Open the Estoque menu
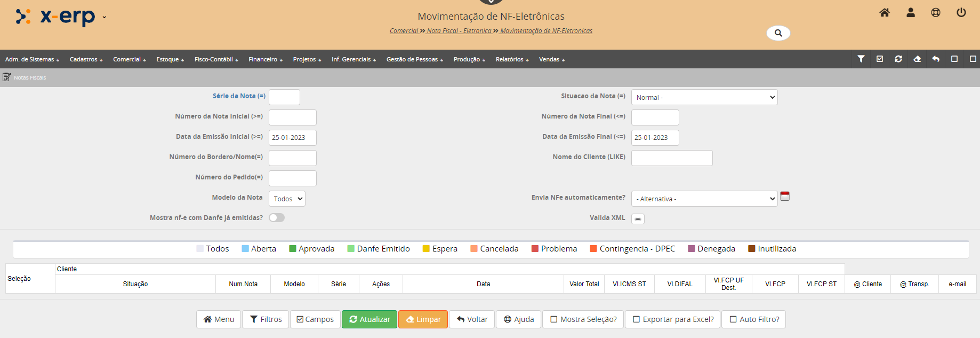The image size is (980, 338). 170,59
